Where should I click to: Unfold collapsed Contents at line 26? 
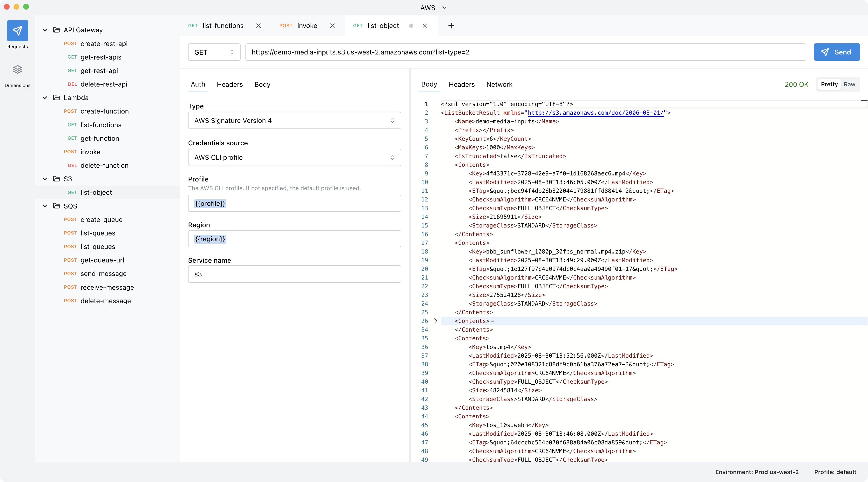435,321
